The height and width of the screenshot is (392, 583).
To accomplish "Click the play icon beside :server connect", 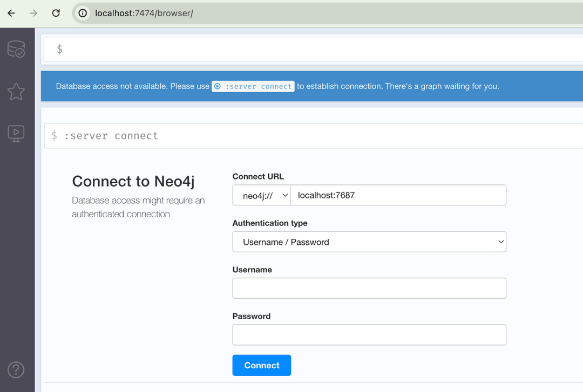I will pyautogui.click(x=217, y=86).
